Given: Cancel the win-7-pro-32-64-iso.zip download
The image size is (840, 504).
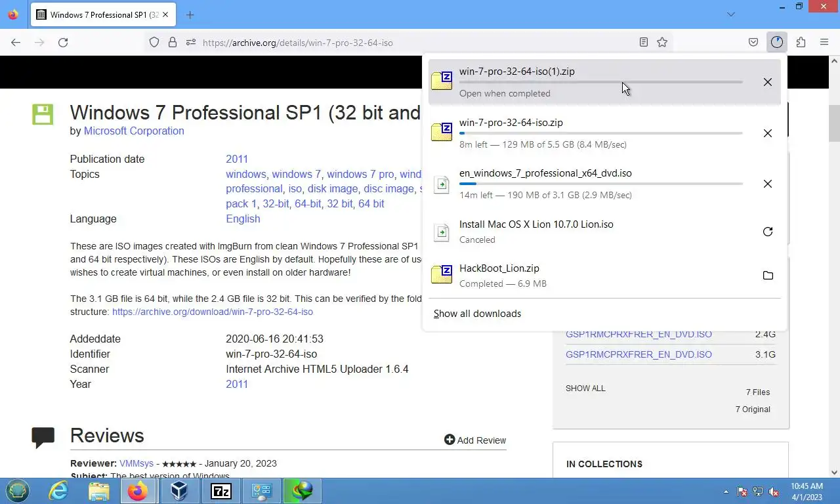Looking at the screenshot, I should point(767,133).
